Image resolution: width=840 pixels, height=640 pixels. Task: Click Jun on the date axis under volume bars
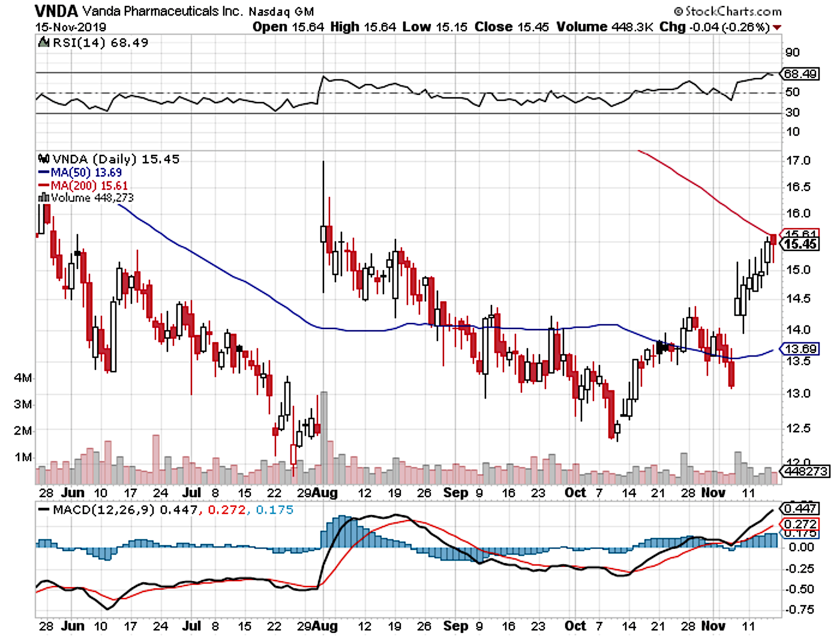pyautogui.click(x=73, y=493)
